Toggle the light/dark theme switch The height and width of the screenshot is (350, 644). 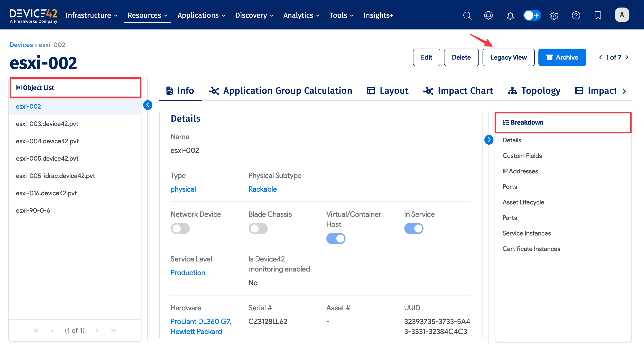pyautogui.click(x=532, y=16)
